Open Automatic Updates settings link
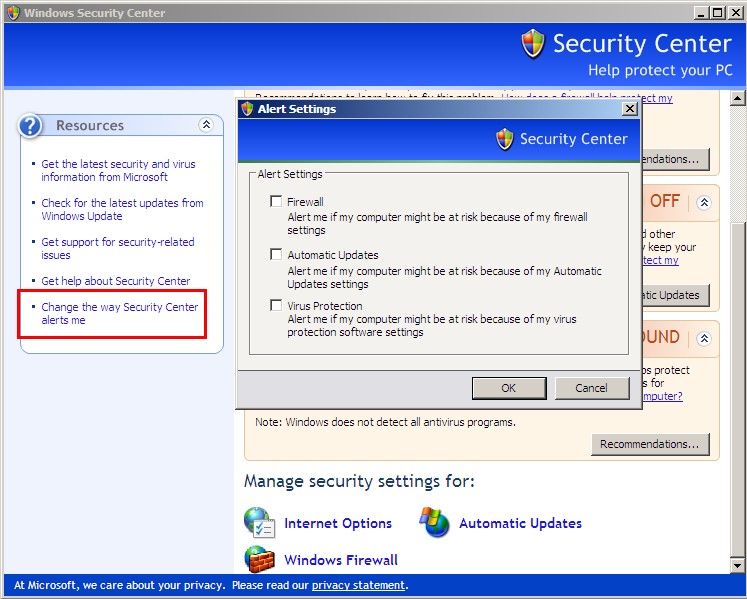Viewport: 747px width, 599px height. click(x=520, y=523)
